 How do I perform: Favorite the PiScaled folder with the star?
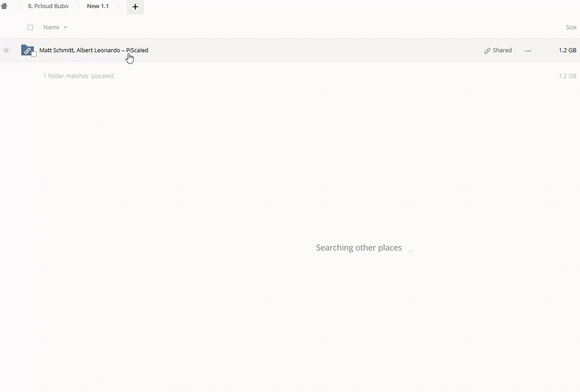pos(7,50)
